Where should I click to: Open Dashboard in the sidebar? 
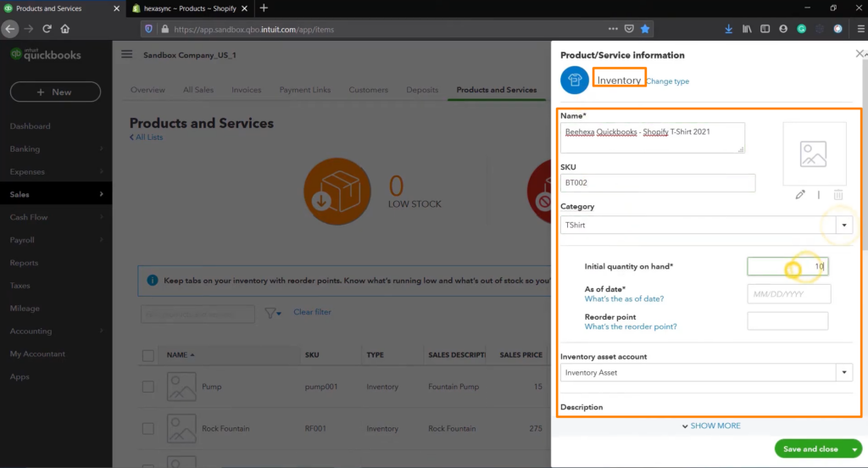click(x=30, y=125)
